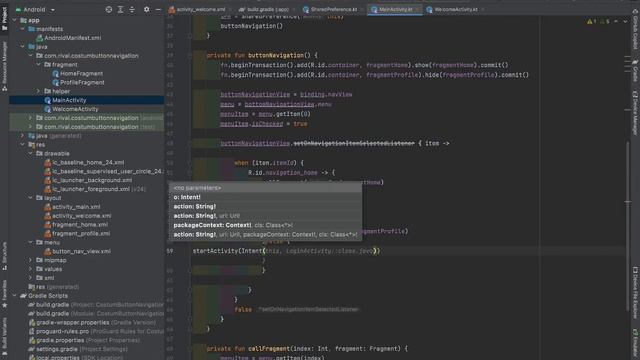The width and height of the screenshot is (640, 360).
Task: Select the '<no parameters>' overload entry
Action: pyautogui.click(x=265, y=188)
